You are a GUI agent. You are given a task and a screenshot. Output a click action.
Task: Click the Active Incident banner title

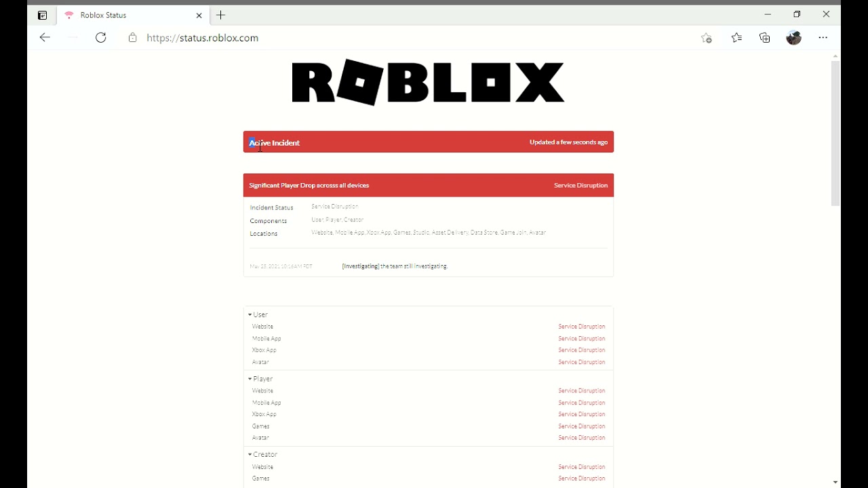coord(275,143)
